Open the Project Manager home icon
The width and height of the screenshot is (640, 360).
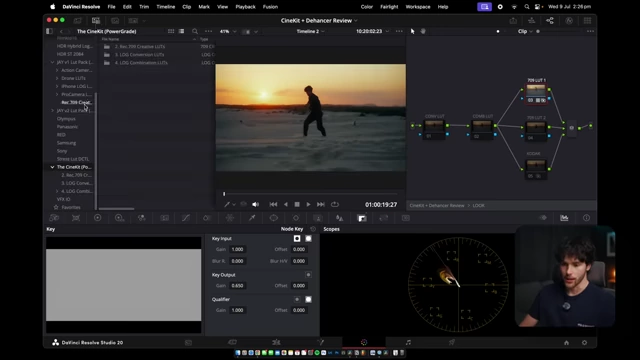(x=566, y=343)
